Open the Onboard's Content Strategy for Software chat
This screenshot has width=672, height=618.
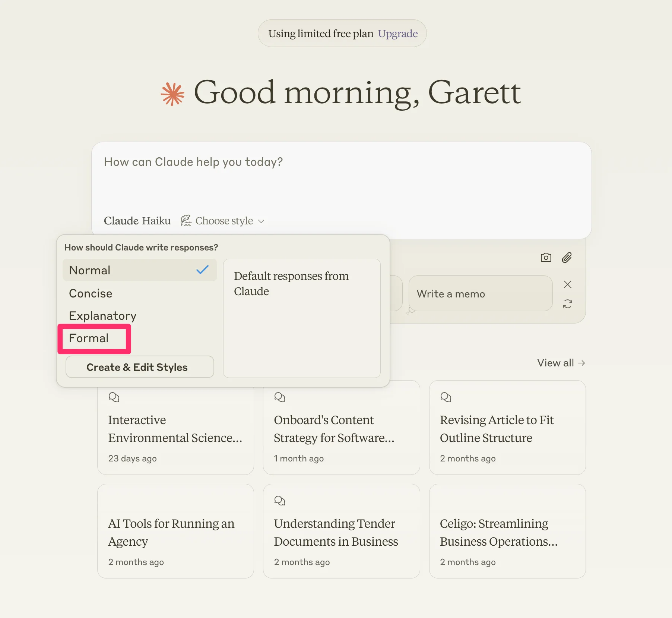[x=342, y=428]
